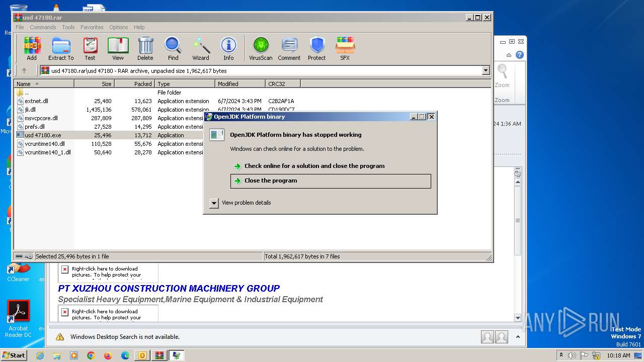Expand the archive path dropdown
The height and width of the screenshot is (362, 644).
486,70
